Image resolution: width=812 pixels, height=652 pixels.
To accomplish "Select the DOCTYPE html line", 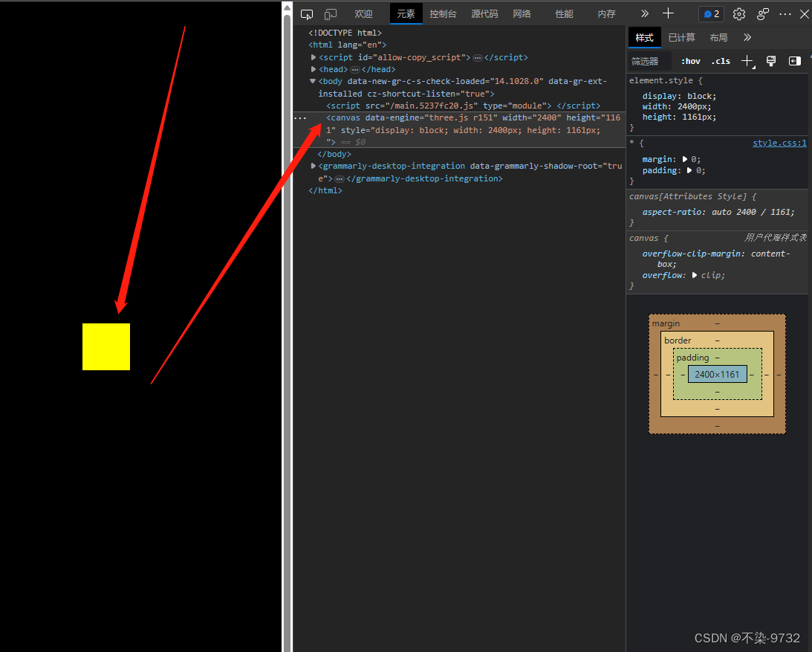I will coord(345,33).
